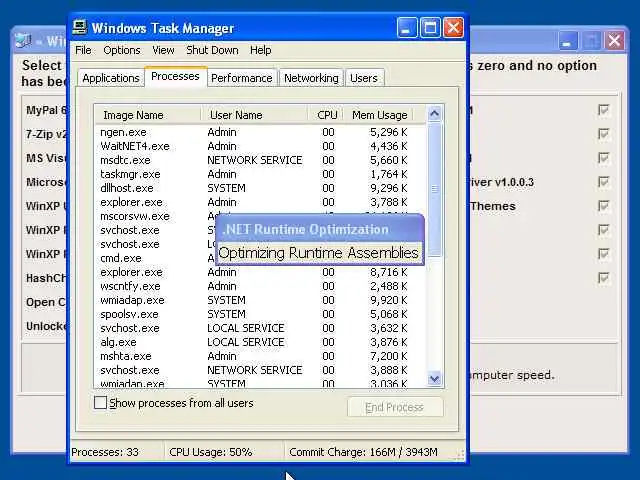Select the Unlocke entry in background window
The height and width of the screenshot is (480, 640).
coord(47,326)
